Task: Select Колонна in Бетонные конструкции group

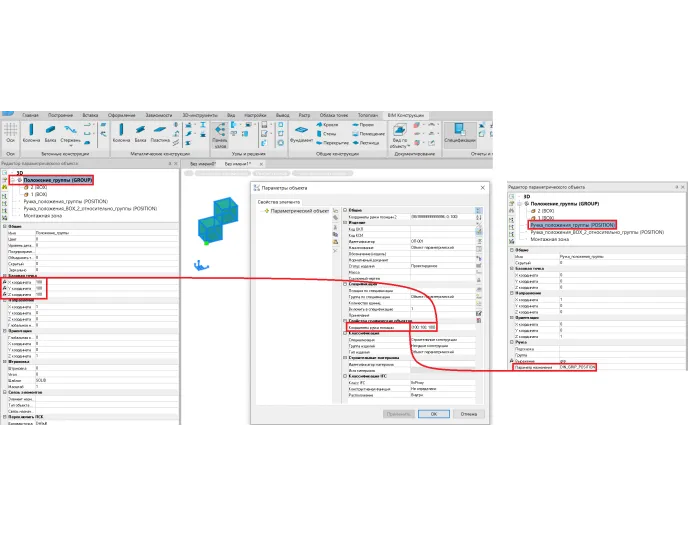Action: point(31,133)
